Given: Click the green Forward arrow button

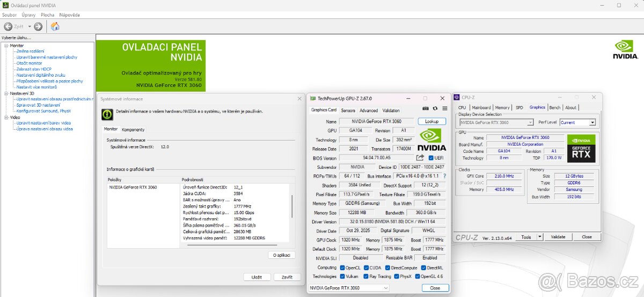Looking at the screenshot, I should pos(38,26).
